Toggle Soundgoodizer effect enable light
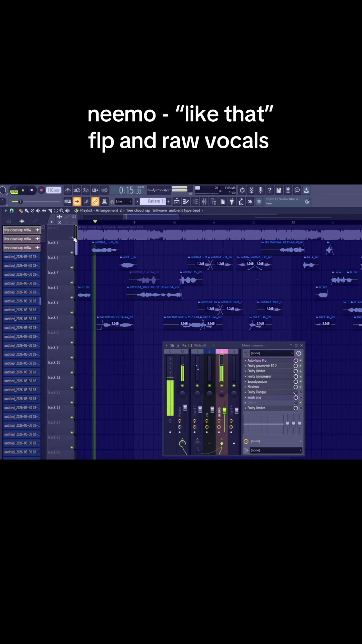The height and width of the screenshot is (644, 362). click(x=301, y=382)
